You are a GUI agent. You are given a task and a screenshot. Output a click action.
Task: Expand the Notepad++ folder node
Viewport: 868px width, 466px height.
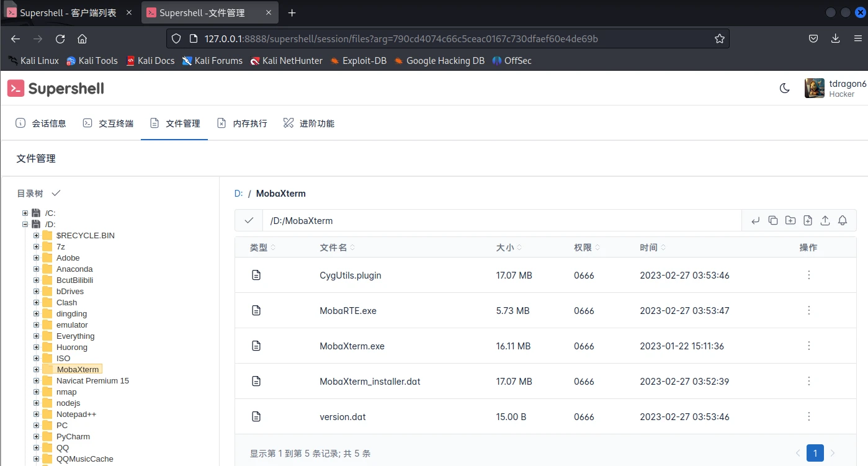click(37, 414)
